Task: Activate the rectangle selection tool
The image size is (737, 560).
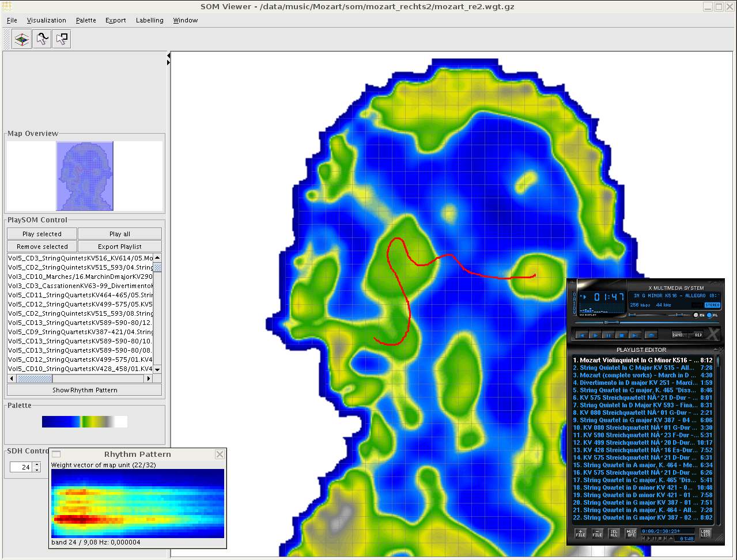Action: 61,39
